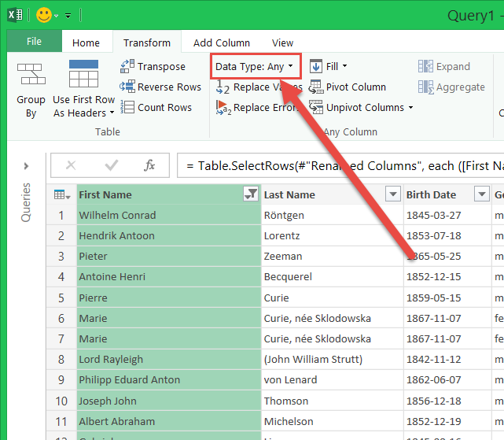Switch to the Add Column tab
Viewport: 504px width, 440px height.
(x=222, y=43)
